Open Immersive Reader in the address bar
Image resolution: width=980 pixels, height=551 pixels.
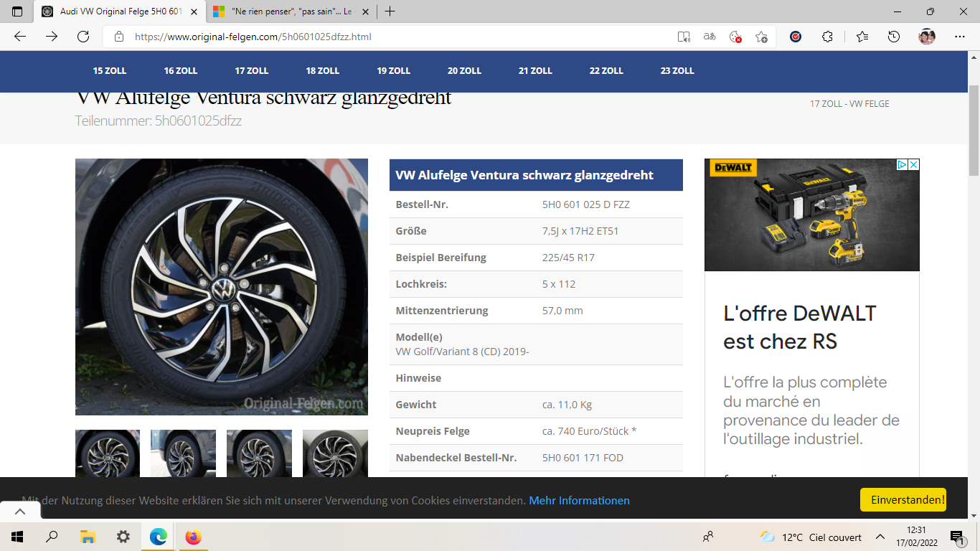click(684, 37)
